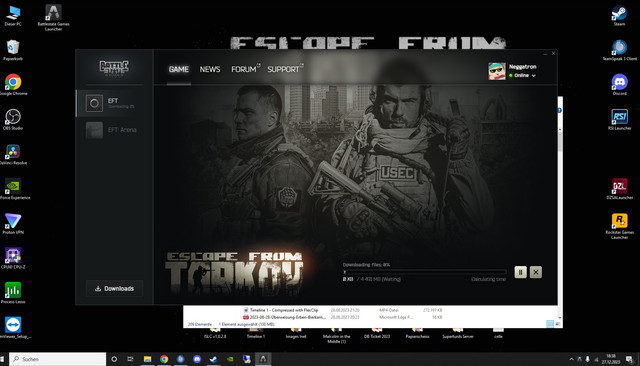Select EFT in the game sidebar
This screenshot has width=640, height=366.
point(114,103)
